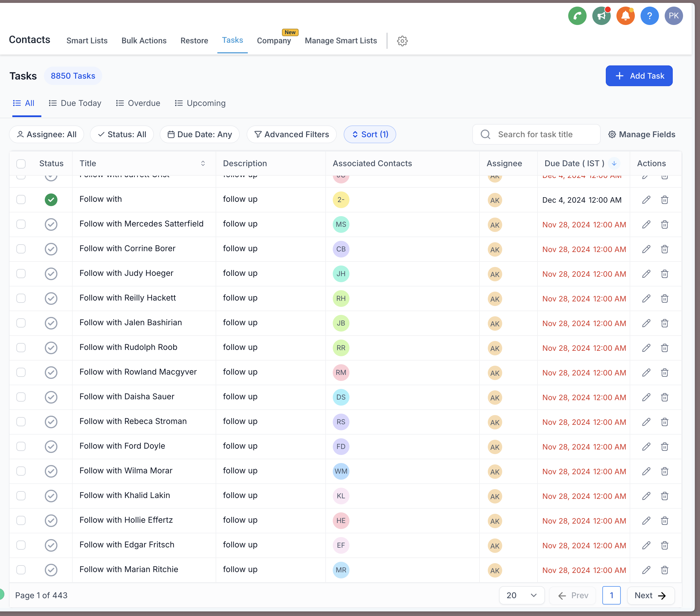The image size is (700, 616).
Task: Open the orange notifications bell
Action: pos(625,16)
